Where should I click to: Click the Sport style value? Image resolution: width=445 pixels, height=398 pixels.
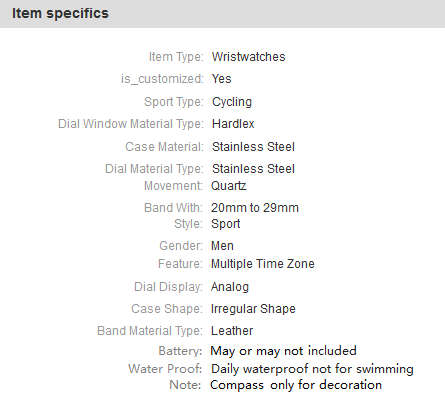tap(225, 224)
